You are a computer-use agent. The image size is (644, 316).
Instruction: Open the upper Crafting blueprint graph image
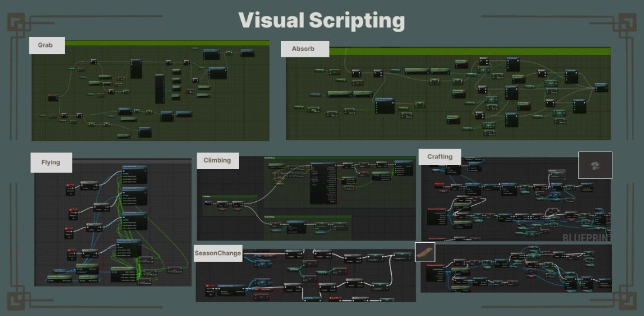pyautogui.click(x=516, y=199)
